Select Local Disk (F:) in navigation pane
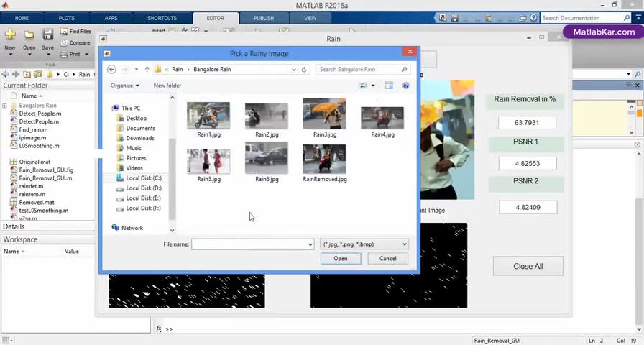644x345 pixels. pyautogui.click(x=139, y=208)
